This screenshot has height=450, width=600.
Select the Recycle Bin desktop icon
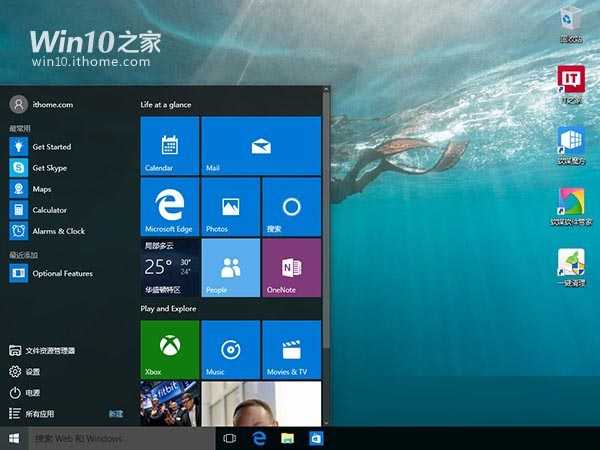pos(571,24)
